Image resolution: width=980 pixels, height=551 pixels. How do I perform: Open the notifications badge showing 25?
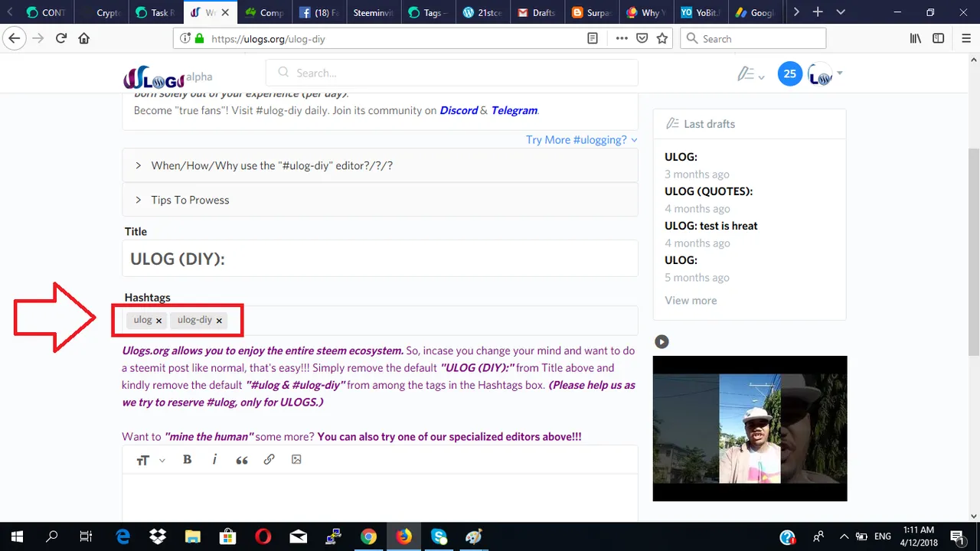click(x=790, y=74)
